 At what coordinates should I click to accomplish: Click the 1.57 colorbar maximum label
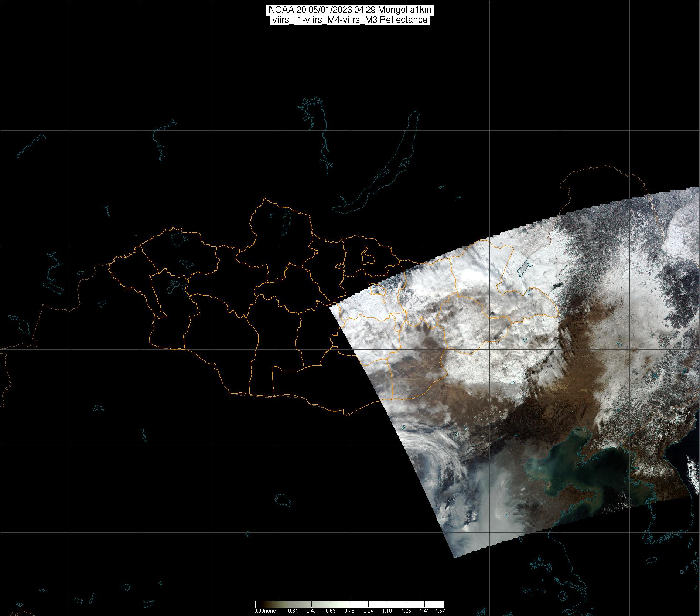click(x=440, y=611)
